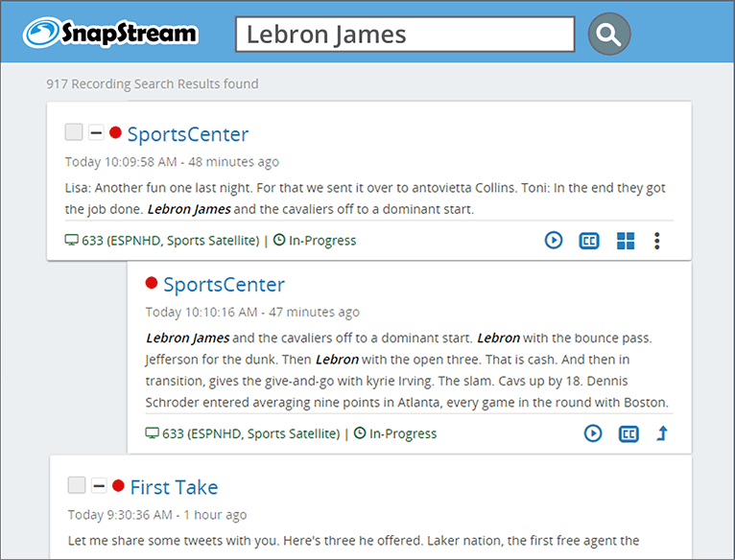The width and height of the screenshot is (735, 560).
Task: Open the First Take title link
Action: click(174, 487)
